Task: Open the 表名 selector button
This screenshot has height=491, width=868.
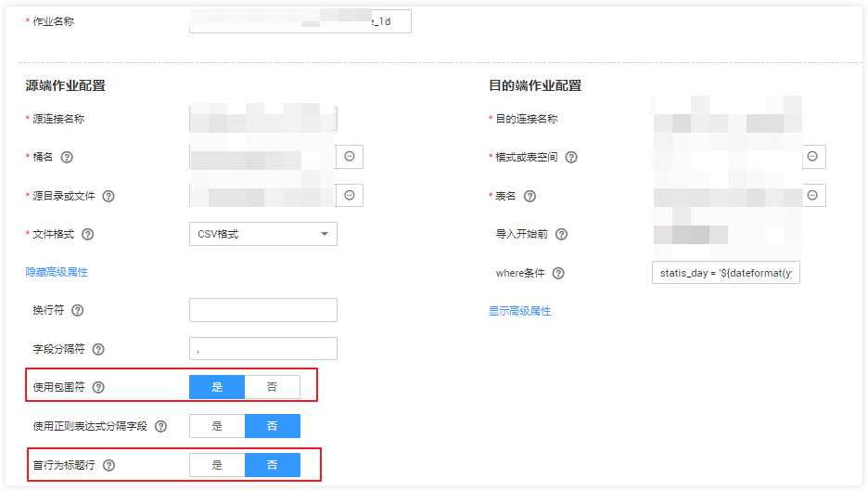Action: point(812,195)
